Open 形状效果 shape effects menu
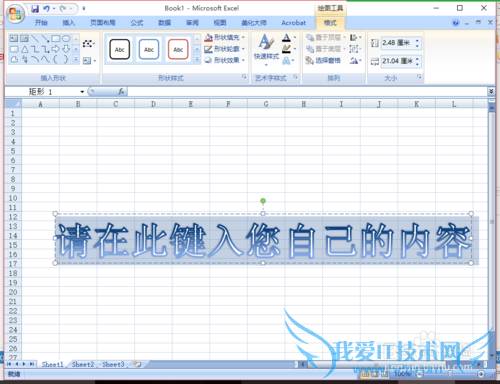The width and height of the screenshot is (500, 384). pyautogui.click(x=225, y=60)
